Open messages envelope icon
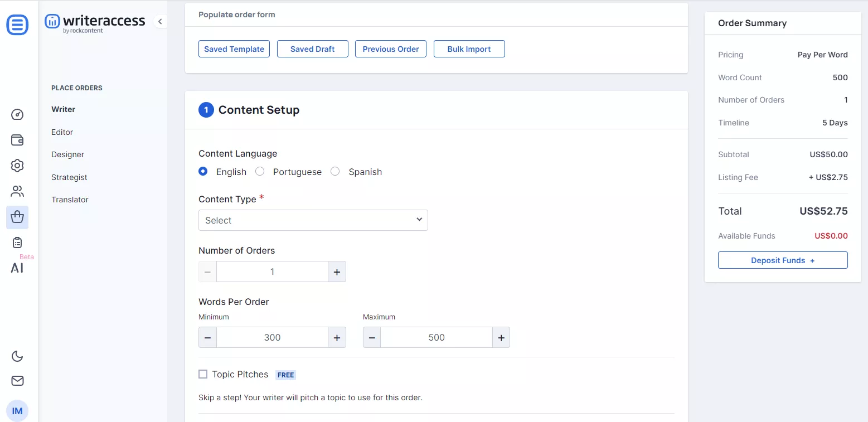The image size is (868, 422). [17, 381]
